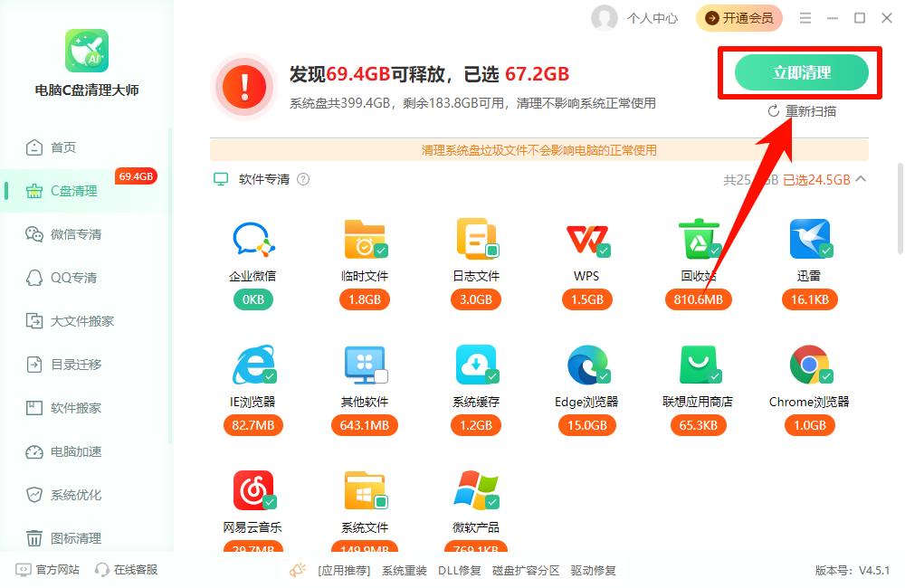Collapse the 软件专清 section chevron

(x=862, y=179)
